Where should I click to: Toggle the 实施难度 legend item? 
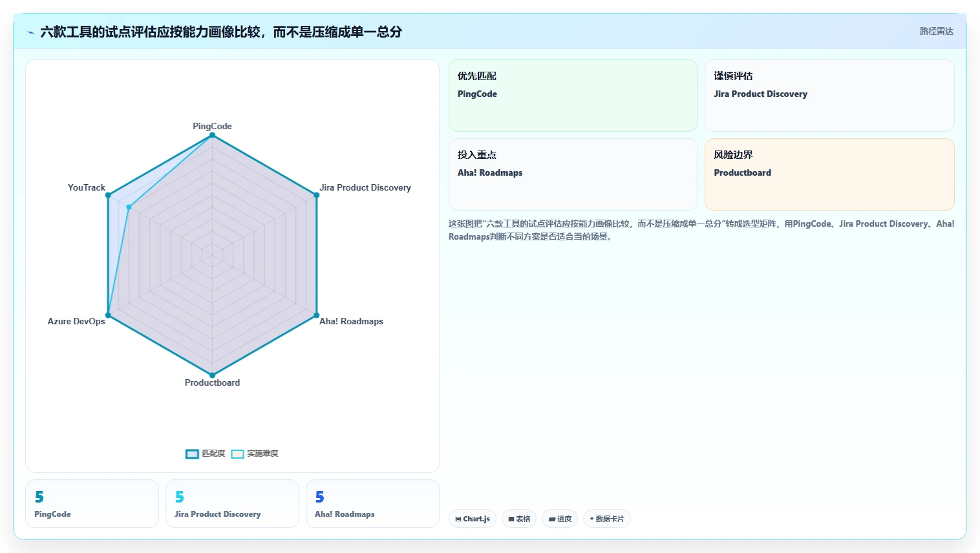(255, 454)
